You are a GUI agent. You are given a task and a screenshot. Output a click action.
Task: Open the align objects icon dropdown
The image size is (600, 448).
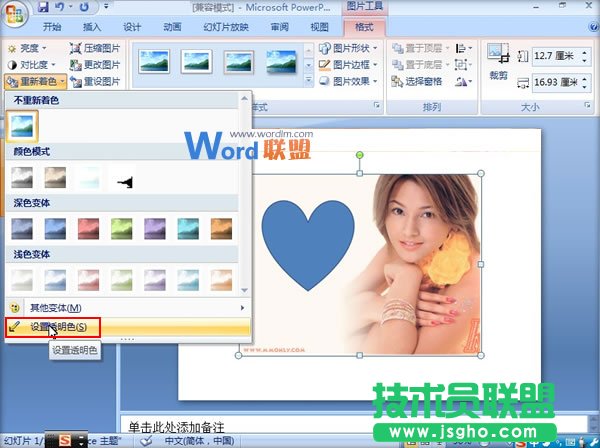coord(463,48)
